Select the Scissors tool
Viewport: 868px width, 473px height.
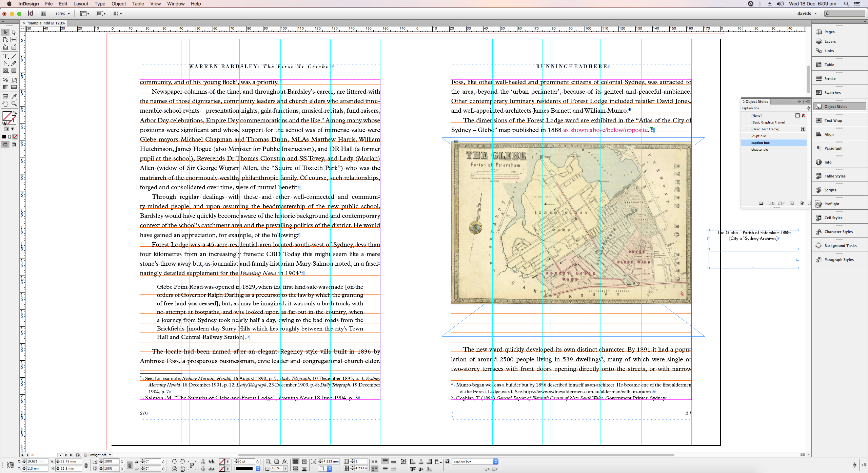(5, 80)
